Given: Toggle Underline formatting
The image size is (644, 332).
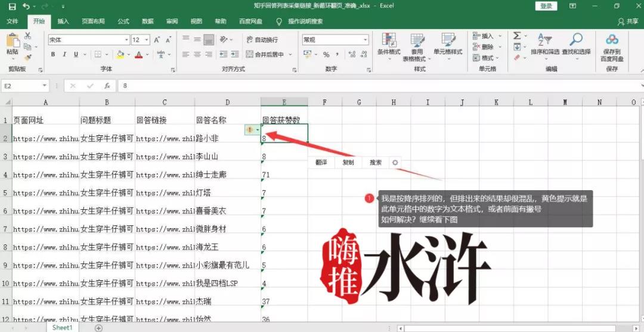Looking at the screenshot, I should click(76, 54).
